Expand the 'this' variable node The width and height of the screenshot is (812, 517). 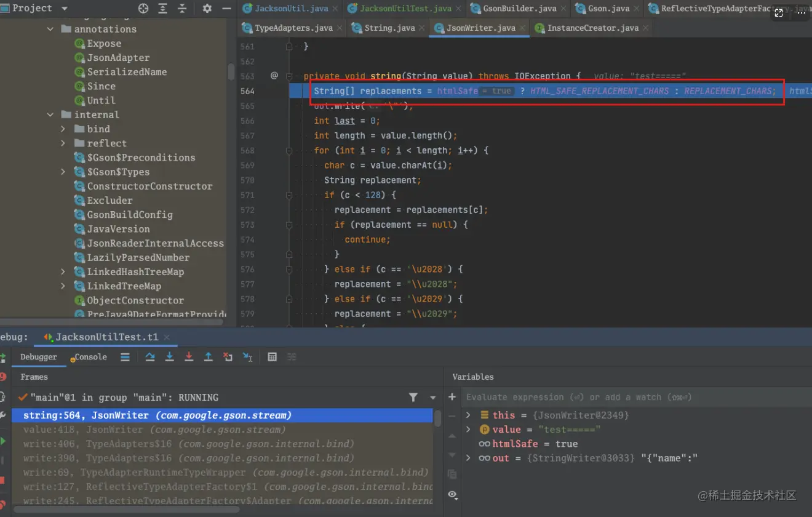468,415
